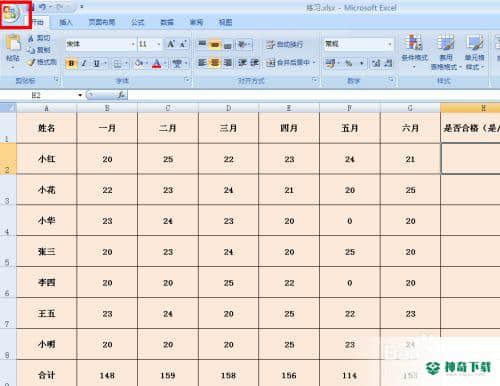
Task: Select the Format Painter (格式刷) brush
Action: pyautogui.click(x=42, y=62)
